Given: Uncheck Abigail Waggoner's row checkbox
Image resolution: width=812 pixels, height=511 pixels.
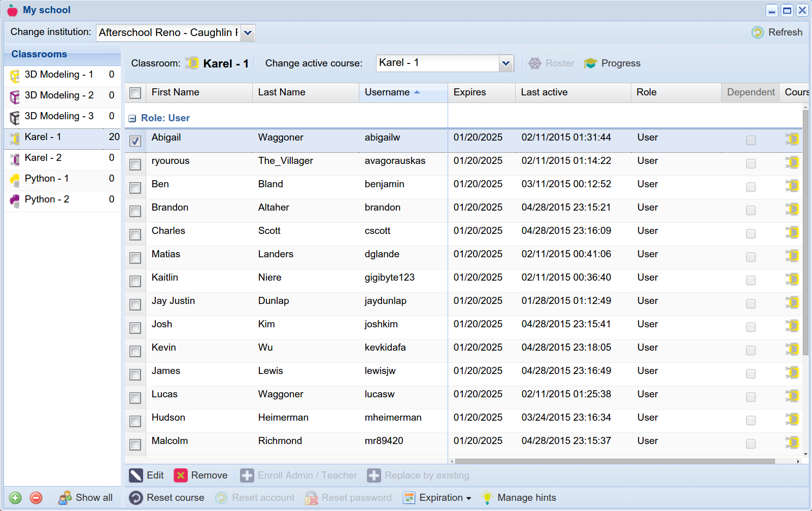Looking at the screenshot, I should 134,141.
